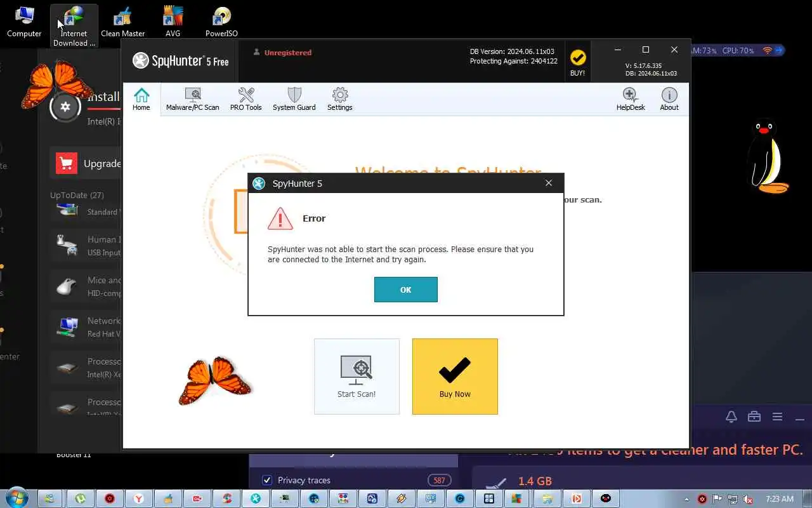Click the yellow Buy Now tile
The height and width of the screenshot is (508, 812).
pyautogui.click(x=455, y=377)
